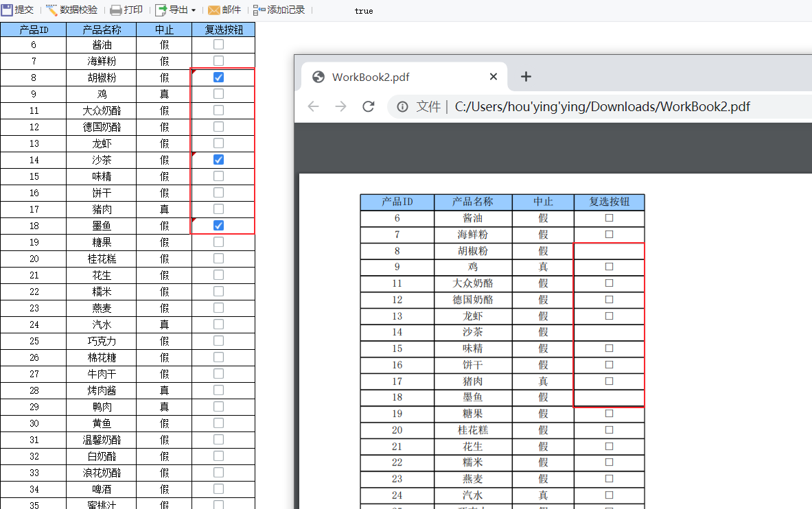Click the file info icon in address bar
The image size is (812, 509).
pyautogui.click(x=402, y=106)
